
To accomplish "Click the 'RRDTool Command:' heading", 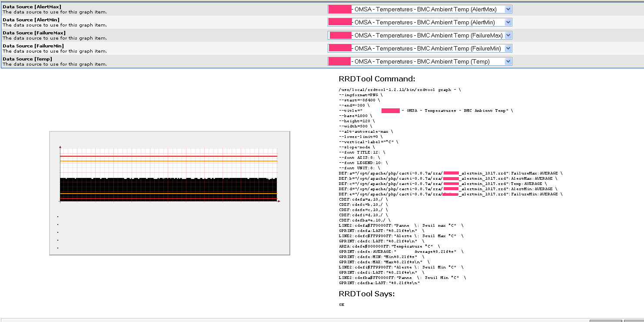I will [377, 79].
